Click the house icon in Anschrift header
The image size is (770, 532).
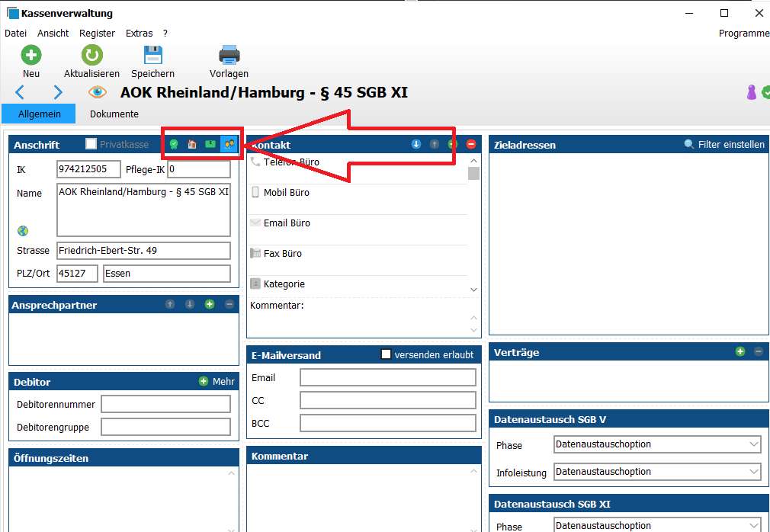(x=192, y=144)
